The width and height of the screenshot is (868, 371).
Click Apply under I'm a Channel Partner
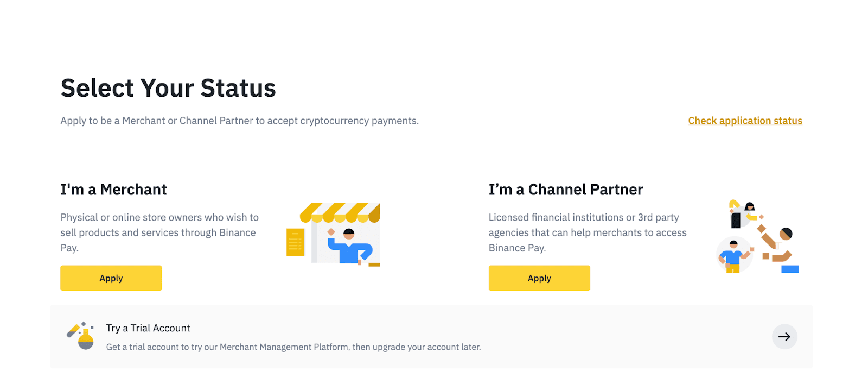point(539,278)
